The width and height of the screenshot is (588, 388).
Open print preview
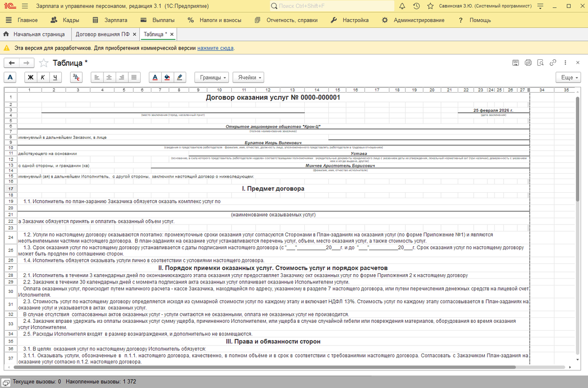[x=540, y=63]
